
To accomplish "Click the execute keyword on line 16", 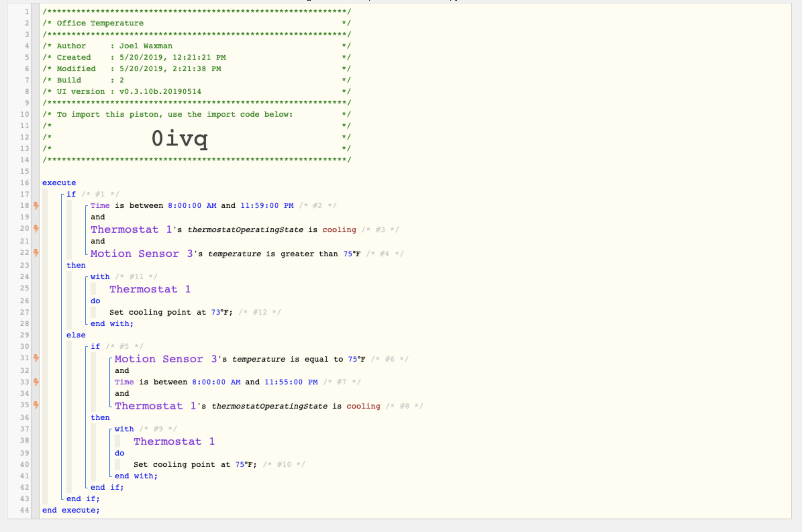I will [59, 183].
